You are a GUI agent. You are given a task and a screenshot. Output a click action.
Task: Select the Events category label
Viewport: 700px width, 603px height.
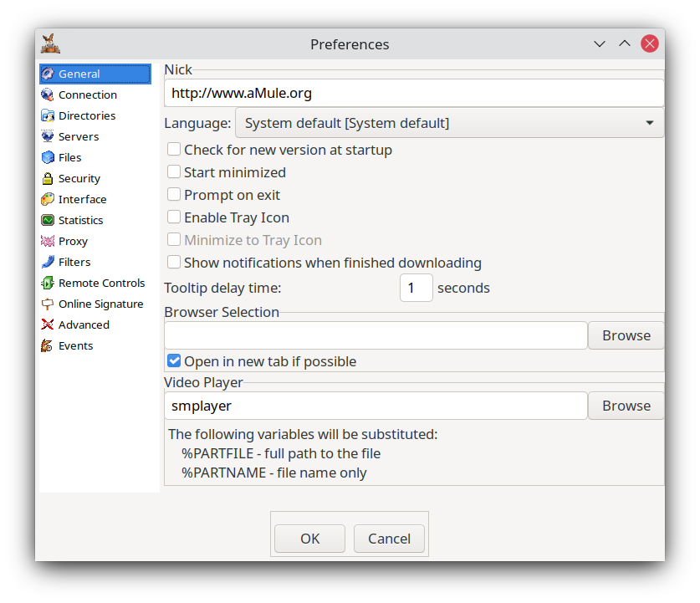76,345
